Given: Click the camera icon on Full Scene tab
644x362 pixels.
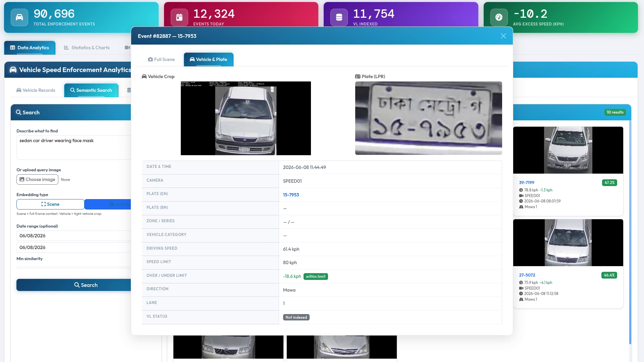Looking at the screenshot, I should [x=150, y=59].
